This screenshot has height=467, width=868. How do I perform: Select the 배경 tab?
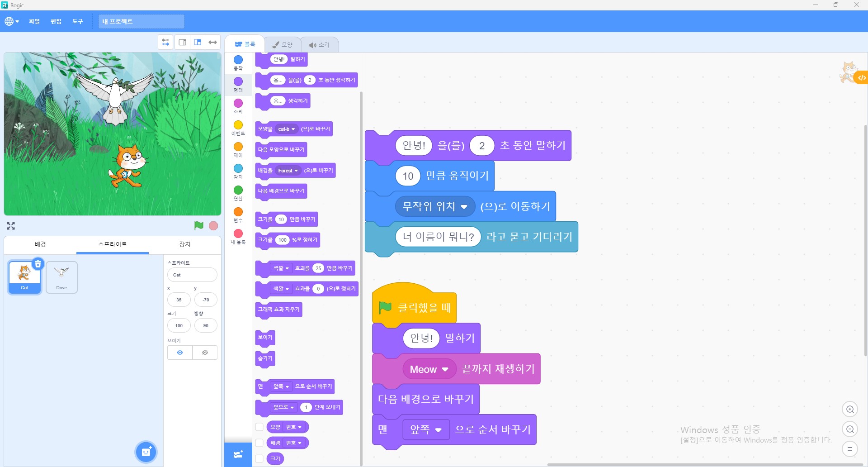click(x=40, y=244)
